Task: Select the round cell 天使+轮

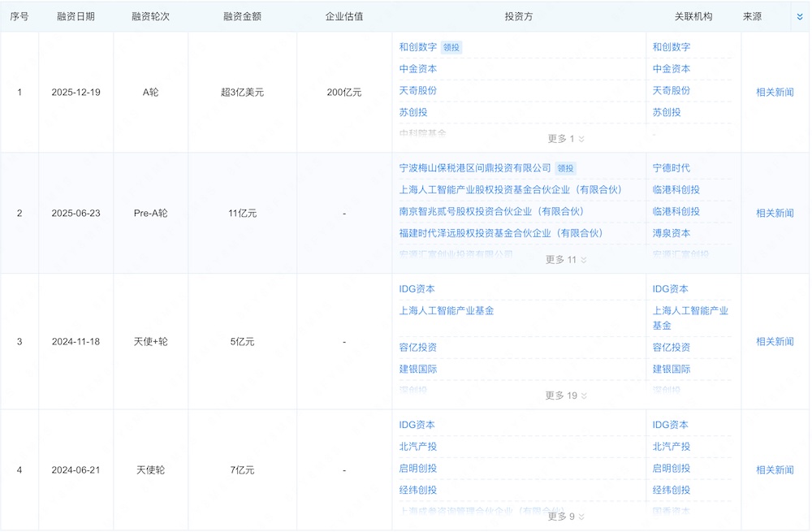Action: point(150,341)
